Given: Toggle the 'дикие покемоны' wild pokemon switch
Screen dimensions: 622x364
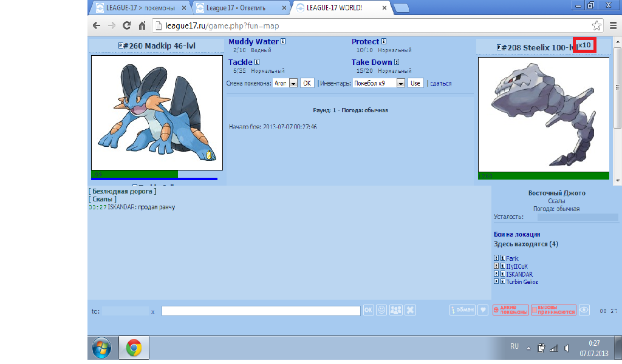Looking at the screenshot, I should coord(510,310).
